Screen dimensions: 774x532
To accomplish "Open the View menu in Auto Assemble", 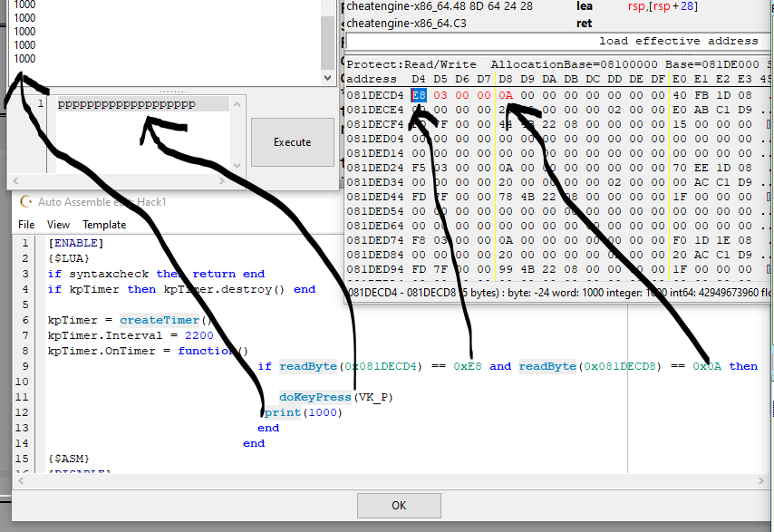I will 58,224.
